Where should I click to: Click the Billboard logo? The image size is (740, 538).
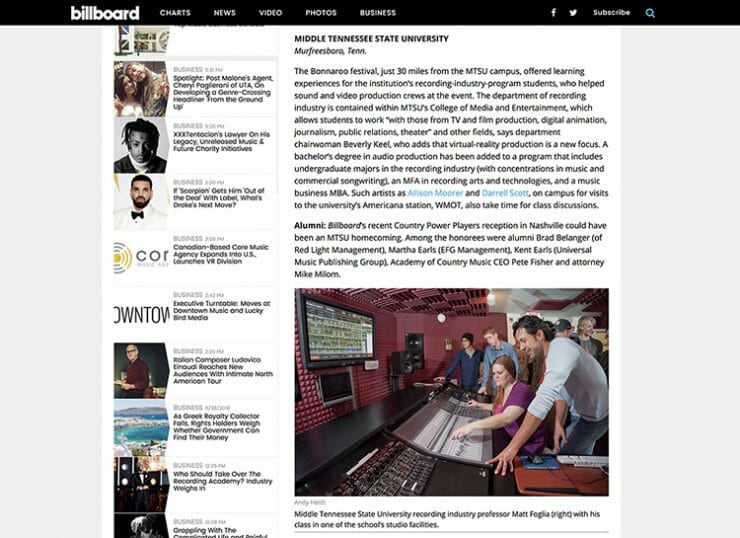(105, 13)
